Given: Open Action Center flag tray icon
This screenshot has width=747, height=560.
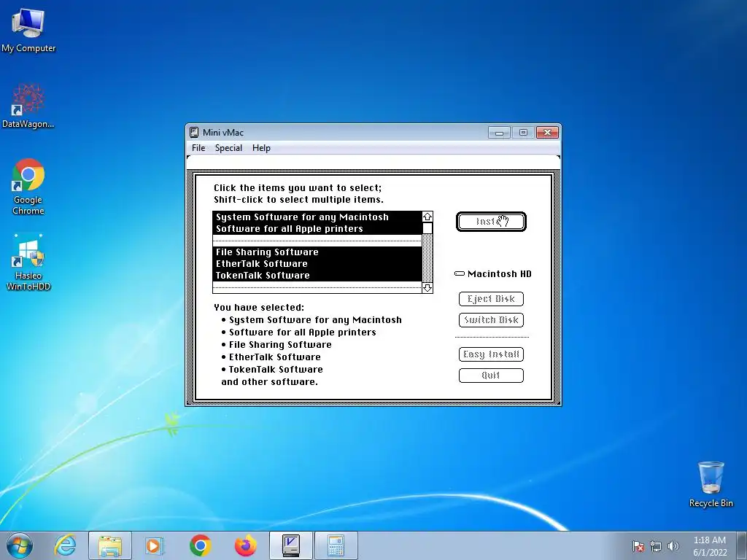Looking at the screenshot, I should pos(638,546).
